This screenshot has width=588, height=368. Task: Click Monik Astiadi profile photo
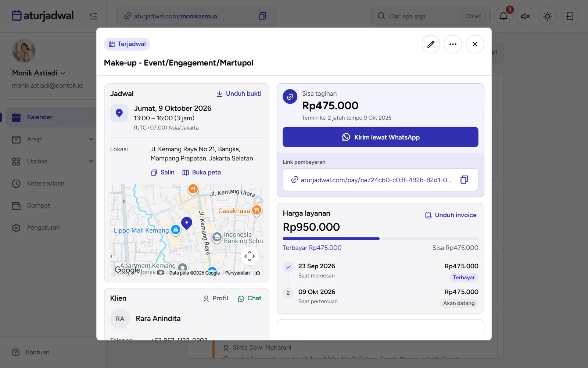24,51
